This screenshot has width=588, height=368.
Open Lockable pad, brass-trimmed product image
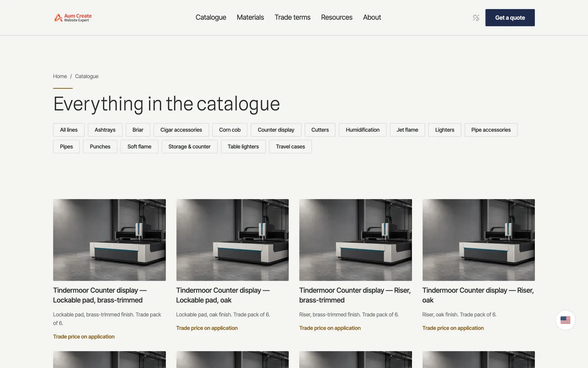coord(110,240)
